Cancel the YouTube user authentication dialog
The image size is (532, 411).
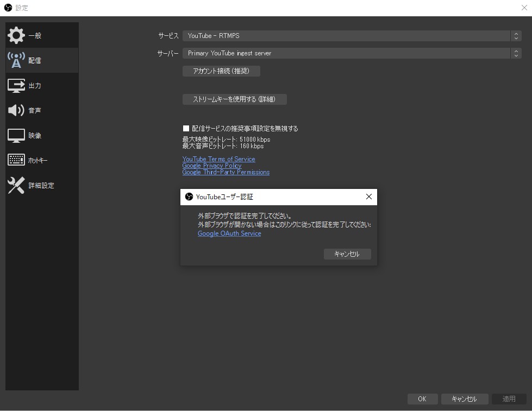[x=347, y=254]
